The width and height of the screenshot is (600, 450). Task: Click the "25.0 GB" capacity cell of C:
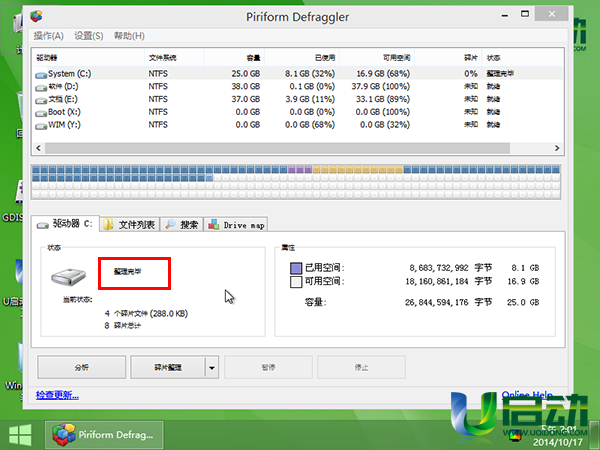246,73
